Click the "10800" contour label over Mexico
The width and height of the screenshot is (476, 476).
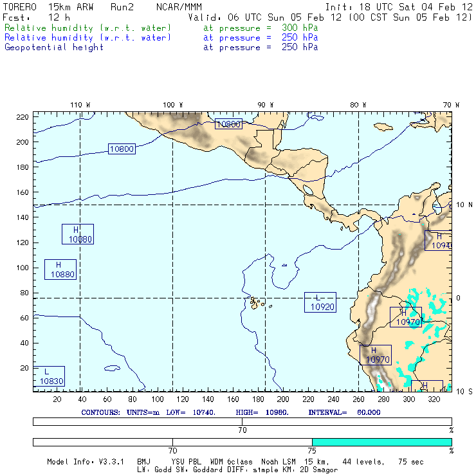coord(228,124)
